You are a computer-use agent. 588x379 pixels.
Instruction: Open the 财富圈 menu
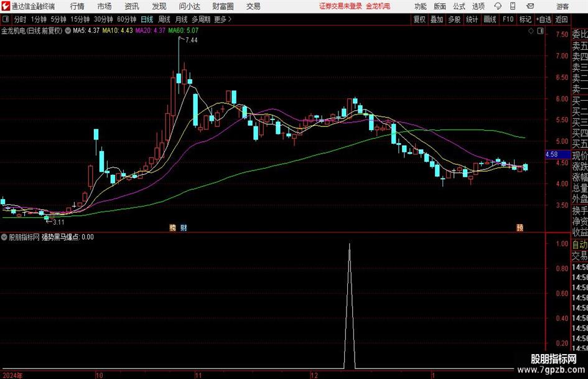(x=223, y=6)
